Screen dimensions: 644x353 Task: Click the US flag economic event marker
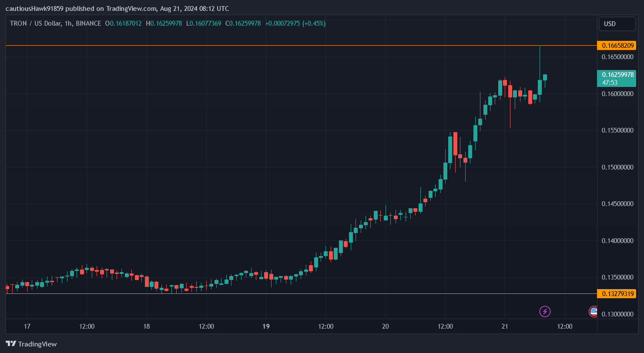594,311
